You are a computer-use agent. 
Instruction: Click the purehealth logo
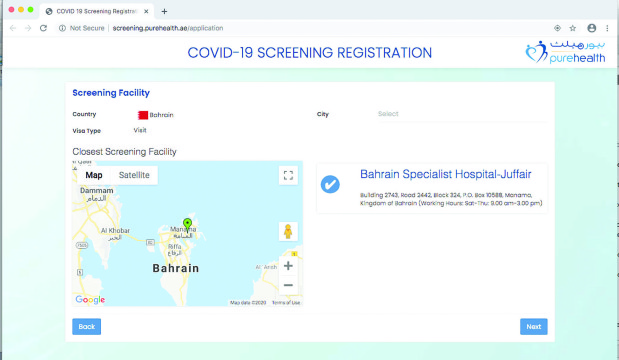coord(565,52)
